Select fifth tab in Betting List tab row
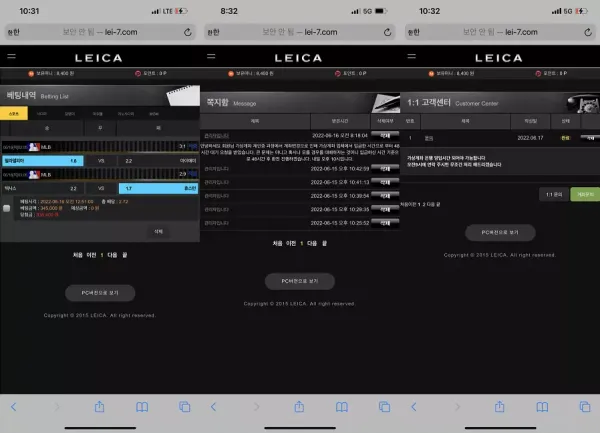Screen dimensions: 600x433 (126, 114)
